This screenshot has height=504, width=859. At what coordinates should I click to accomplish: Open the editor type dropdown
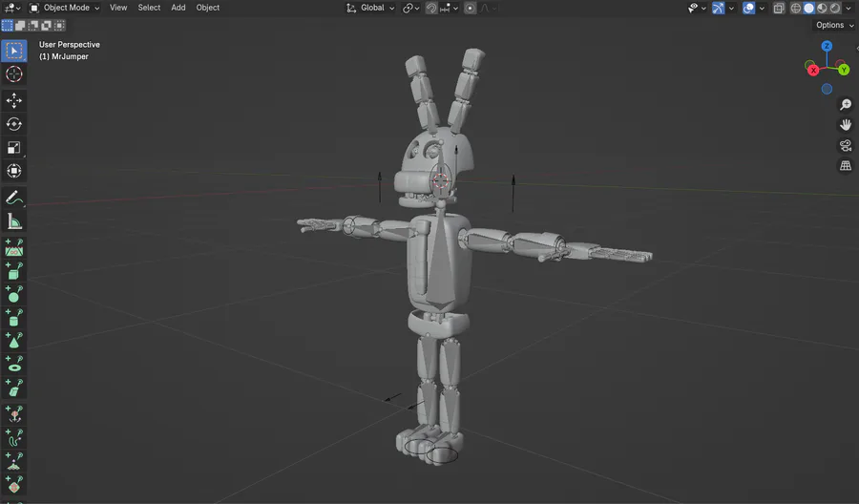point(12,8)
